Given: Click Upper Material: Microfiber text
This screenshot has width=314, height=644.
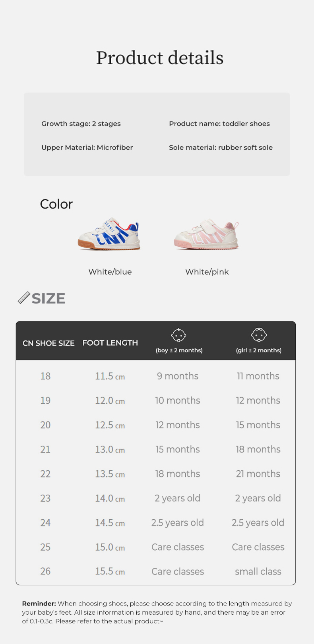Looking at the screenshot, I should click(87, 147).
